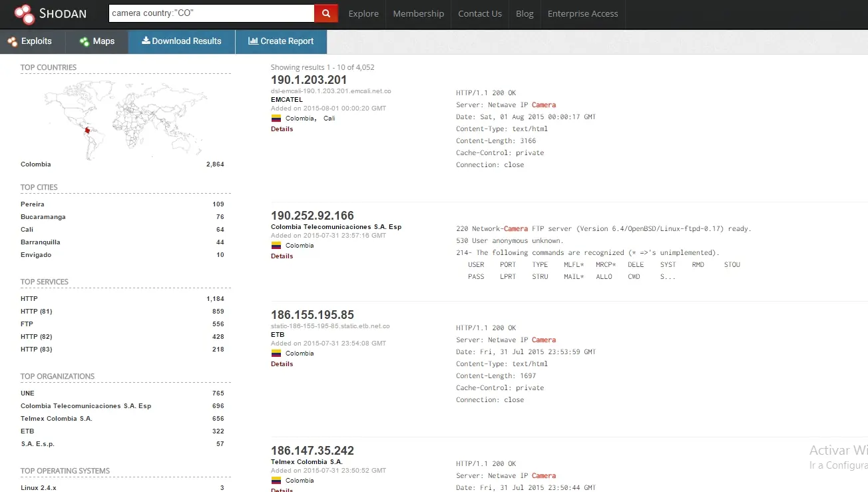Open Enterprise Access in the top navigation

[x=582, y=13]
